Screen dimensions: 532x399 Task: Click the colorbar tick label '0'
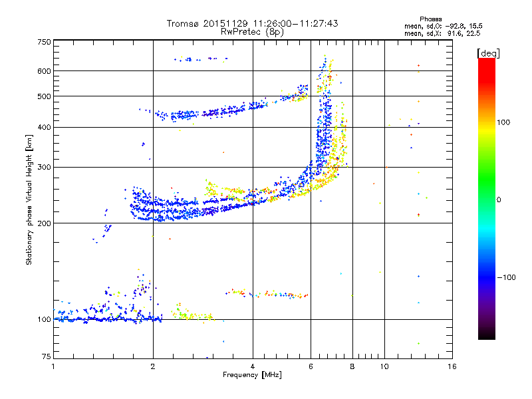499,199
